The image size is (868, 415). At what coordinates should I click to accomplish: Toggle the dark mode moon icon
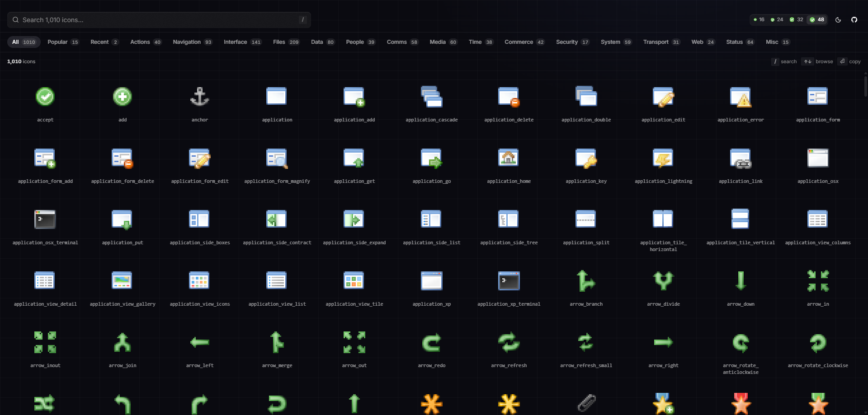point(838,20)
